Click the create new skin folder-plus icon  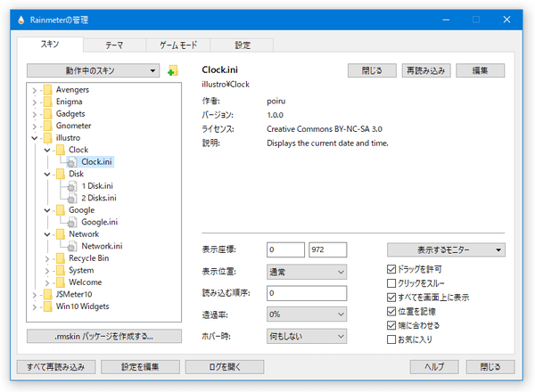click(173, 70)
